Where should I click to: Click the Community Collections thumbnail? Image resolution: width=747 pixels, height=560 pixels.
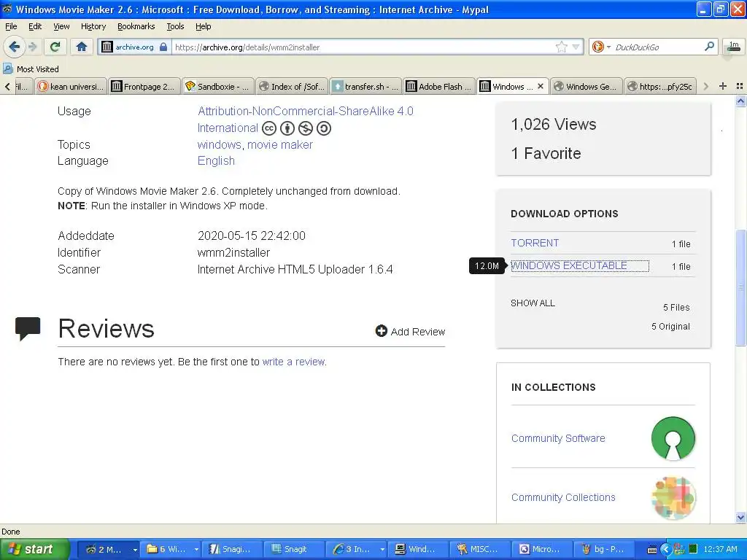[673, 498]
